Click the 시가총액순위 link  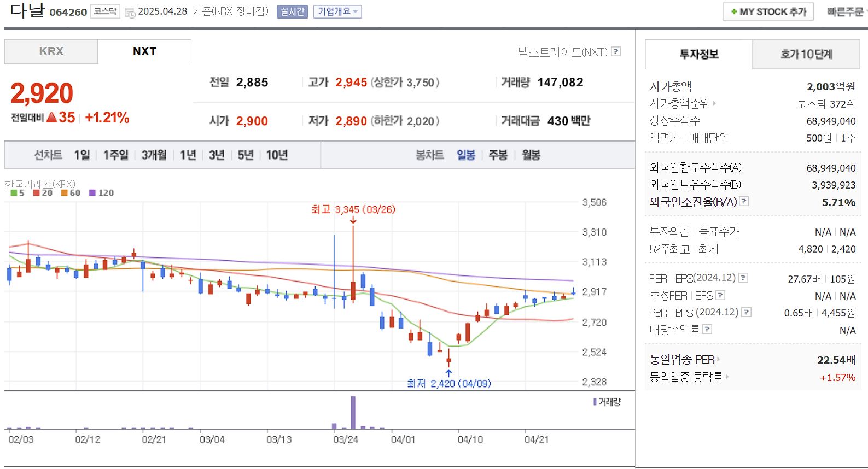(679, 103)
